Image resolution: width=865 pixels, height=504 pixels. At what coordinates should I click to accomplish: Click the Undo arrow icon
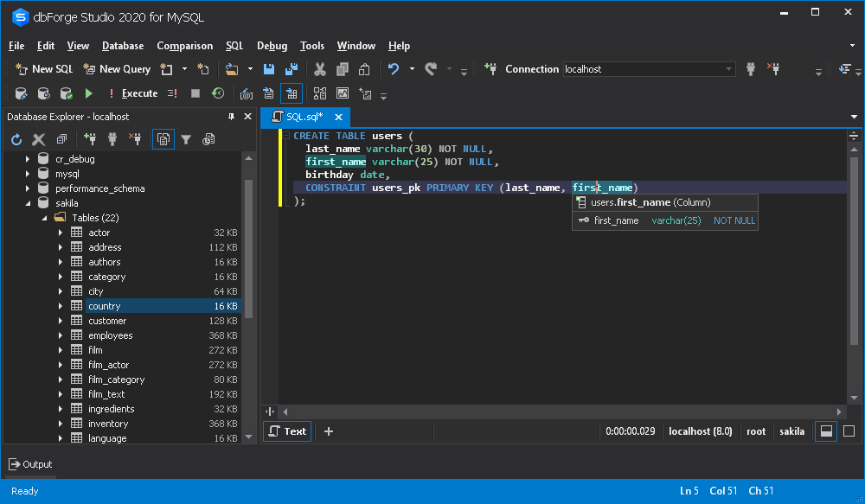pyautogui.click(x=394, y=69)
